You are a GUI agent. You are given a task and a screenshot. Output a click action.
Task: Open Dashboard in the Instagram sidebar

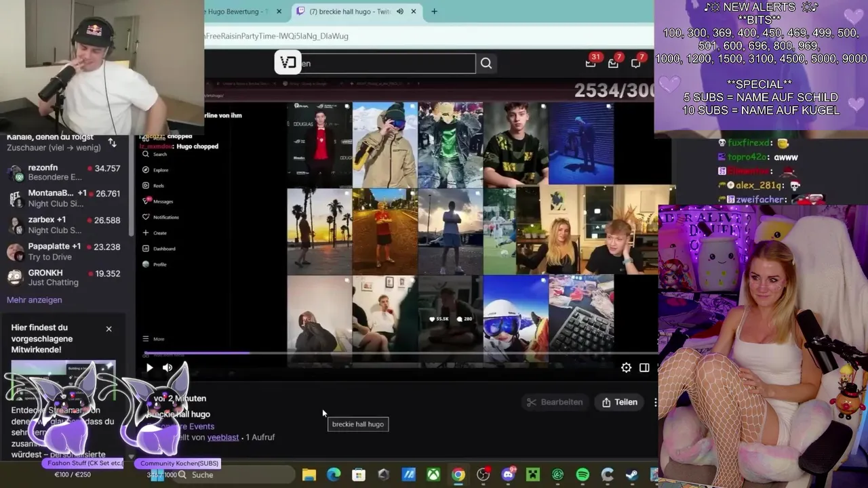159,249
